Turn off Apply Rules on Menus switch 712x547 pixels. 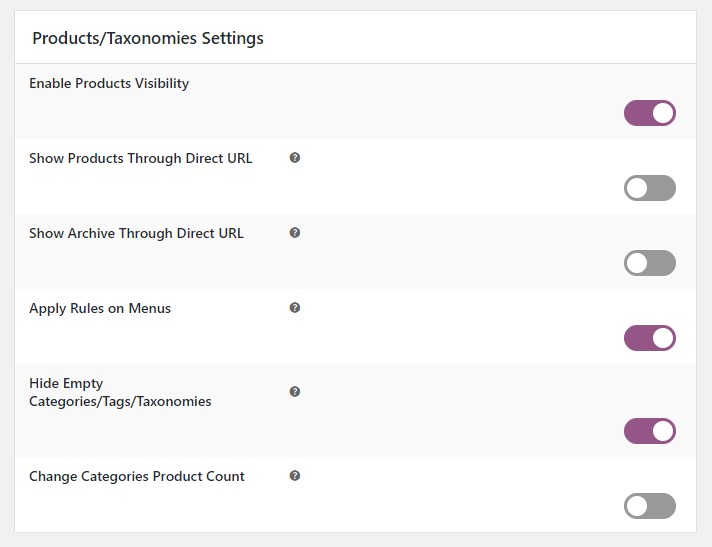pyautogui.click(x=650, y=338)
